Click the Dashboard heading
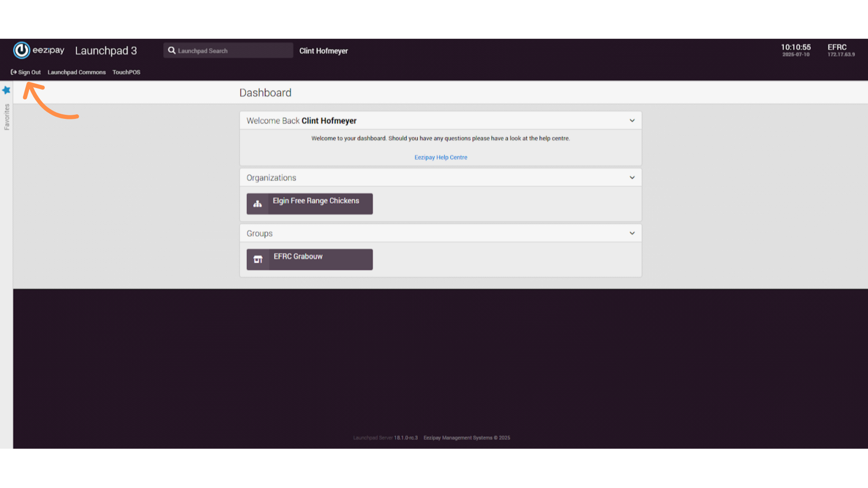This screenshot has height=488, width=868. click(265, 93)
